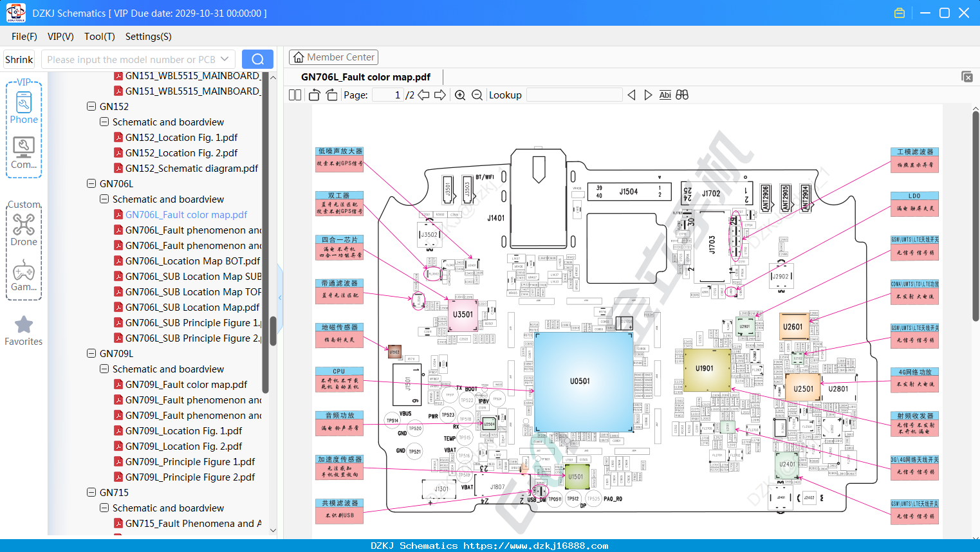This screenshot has width=980, height=552.
Task: Select the GN706L_Fault color map.pdf tab
Action: pos(365,77)
